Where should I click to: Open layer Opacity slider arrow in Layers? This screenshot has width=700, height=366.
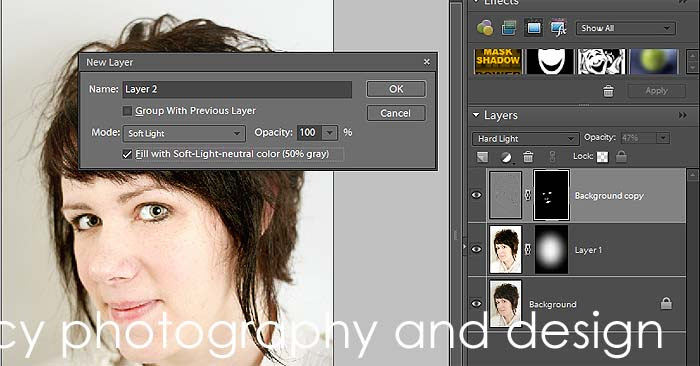663,138
